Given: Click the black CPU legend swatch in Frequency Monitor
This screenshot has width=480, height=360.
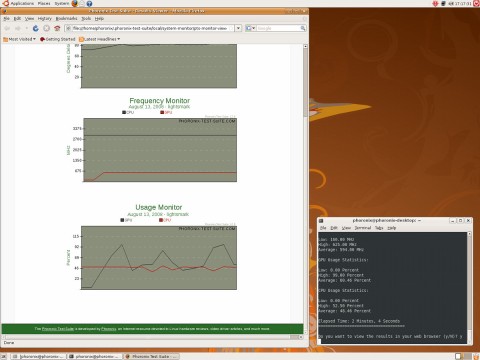Looking at the screenshot, I should click(x=124, y=112).
